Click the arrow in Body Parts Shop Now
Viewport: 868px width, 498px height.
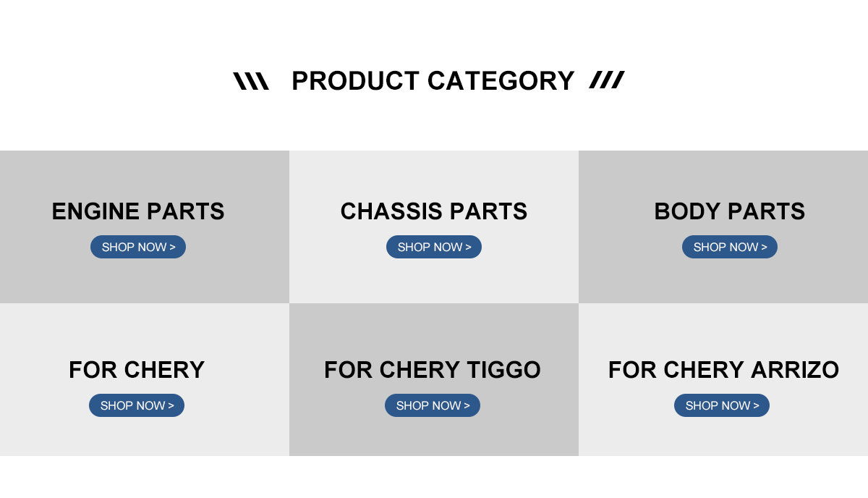pos(764,248)
